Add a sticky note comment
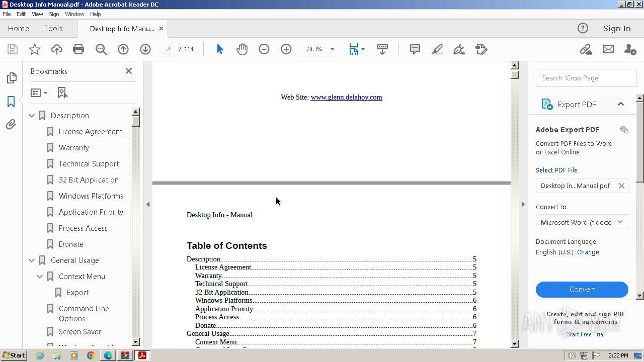 point(415,49)
